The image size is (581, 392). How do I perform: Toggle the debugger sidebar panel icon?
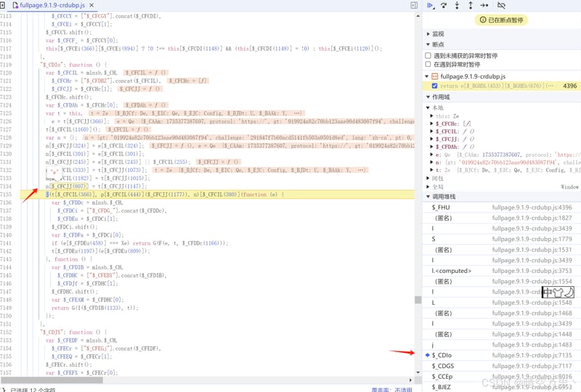pyautogui.click(x=414, y=5)
